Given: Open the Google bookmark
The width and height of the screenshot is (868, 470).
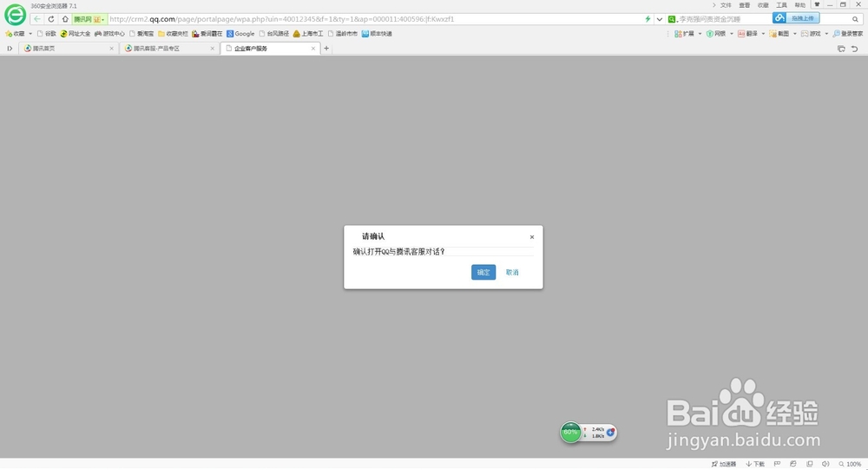Looking at the screenshot, I should tap(240, 34).
